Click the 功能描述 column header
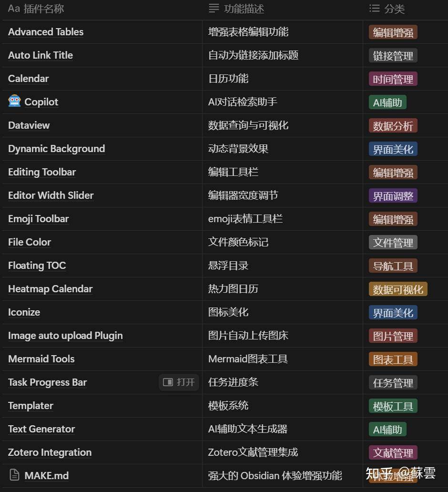The width and height of the screenshot is (448, 492). pos(236,9)
